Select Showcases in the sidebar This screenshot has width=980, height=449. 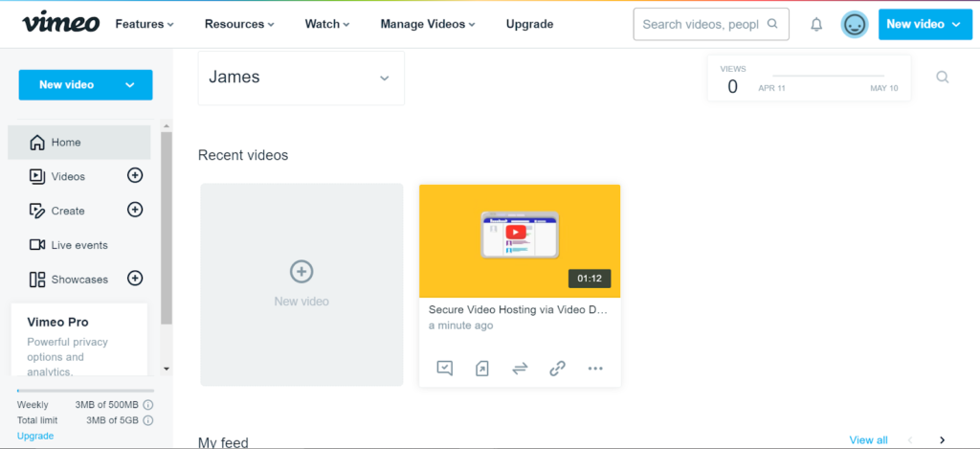click(79, 280)
